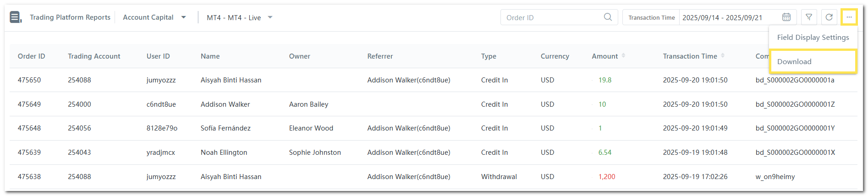
Task: Select Download from the options menu
Action: click(x=794, y=62)
